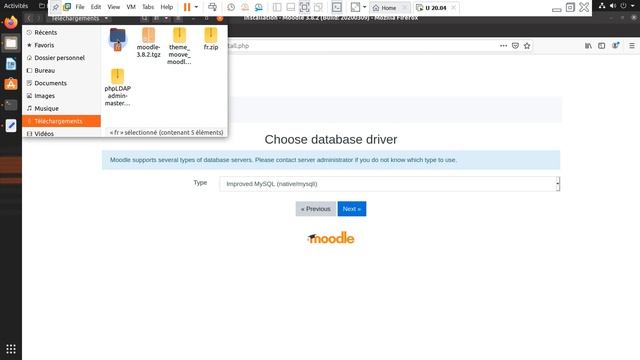The image size is (640, 360).
Task: Open Firefox library icon
Action: coord(588,46)
